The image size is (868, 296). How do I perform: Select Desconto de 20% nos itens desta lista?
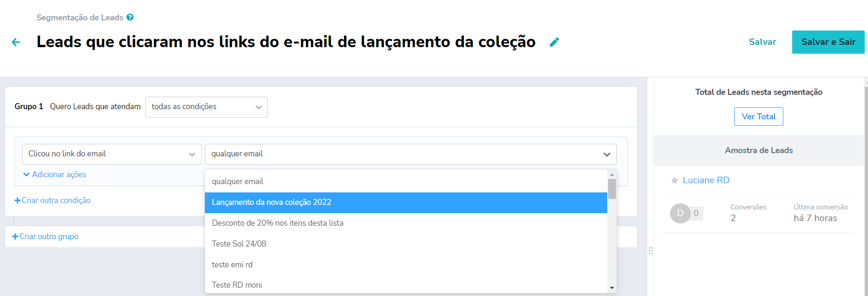tap(277, 223)
